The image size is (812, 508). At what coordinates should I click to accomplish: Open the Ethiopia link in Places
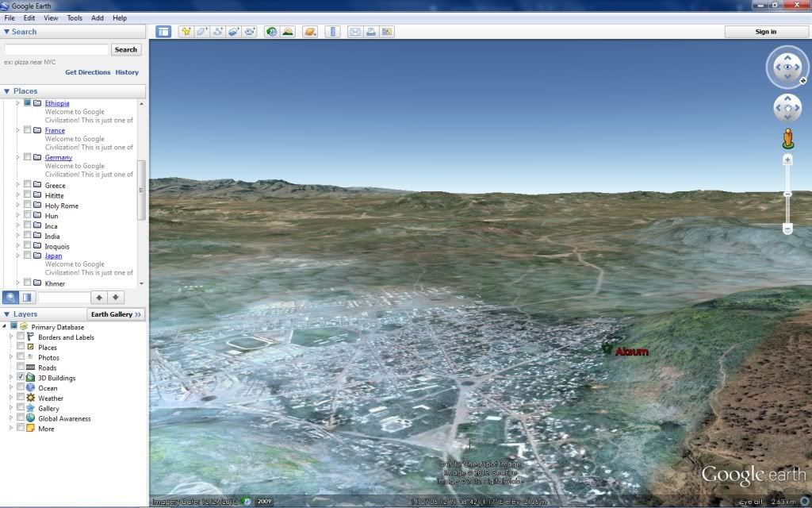pyautogui.click(x=57, y=103)
